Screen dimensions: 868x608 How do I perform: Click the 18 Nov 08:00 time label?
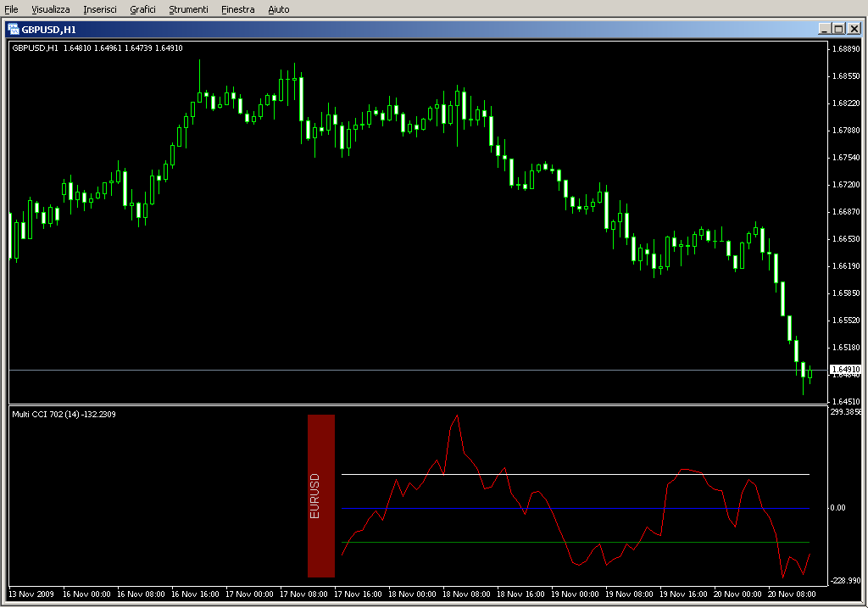pos(466,594)
